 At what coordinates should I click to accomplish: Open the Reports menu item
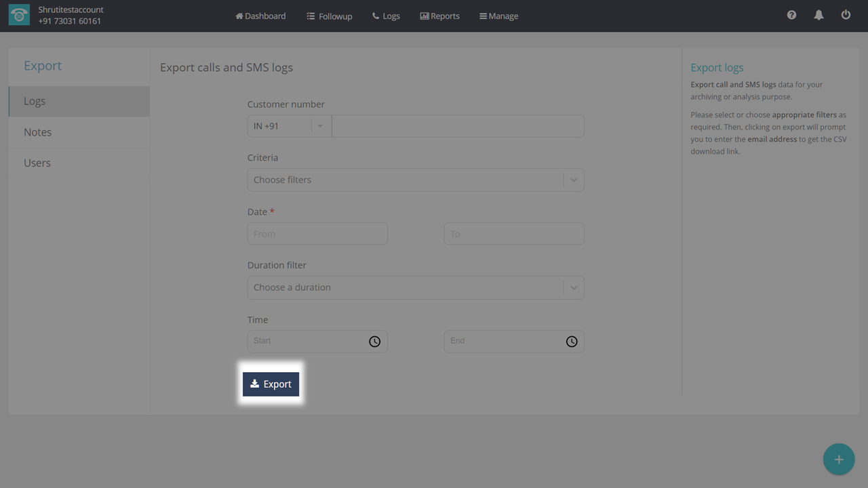coord(439,16)
